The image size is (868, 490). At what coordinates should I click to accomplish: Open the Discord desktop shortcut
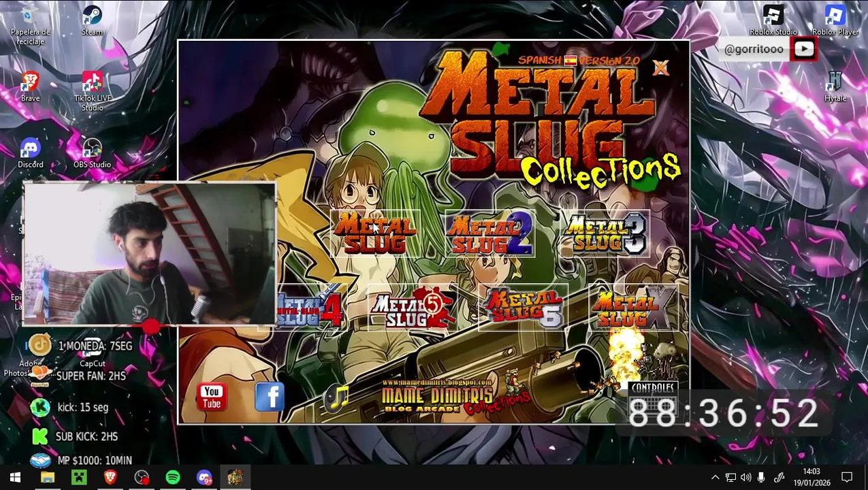[x=30, y=153]
